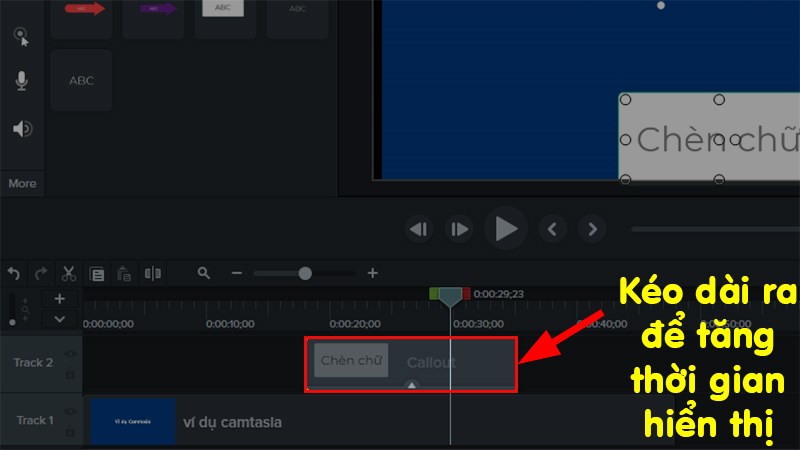This screenshot has height=450, width=800.
Task: Expand the track options chevron dropdown
Action: (60, 319)
